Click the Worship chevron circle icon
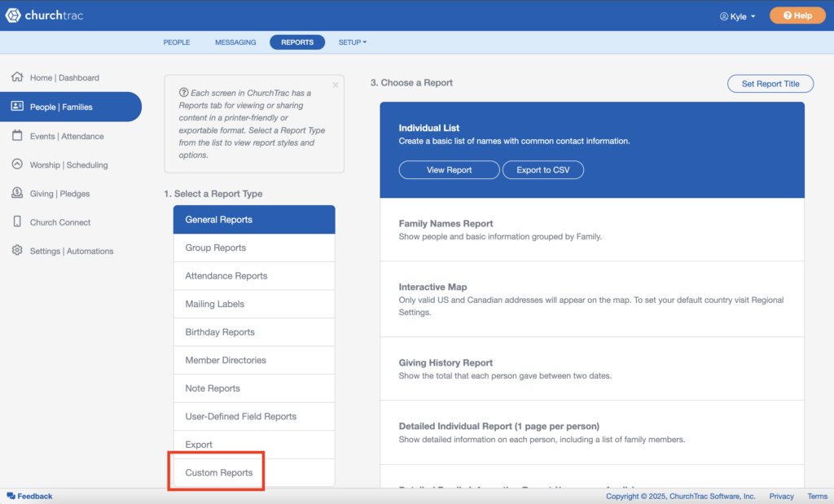 17,164
